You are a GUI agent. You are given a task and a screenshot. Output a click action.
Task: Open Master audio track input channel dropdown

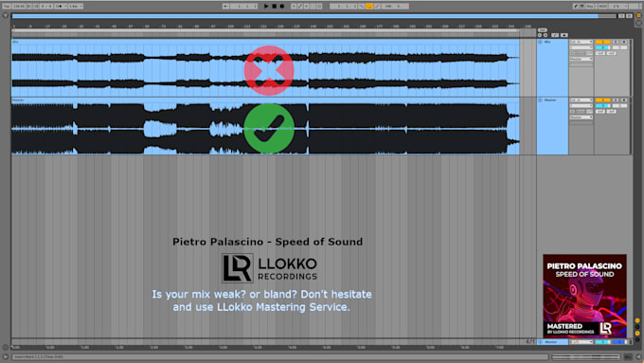click(581, 105)
